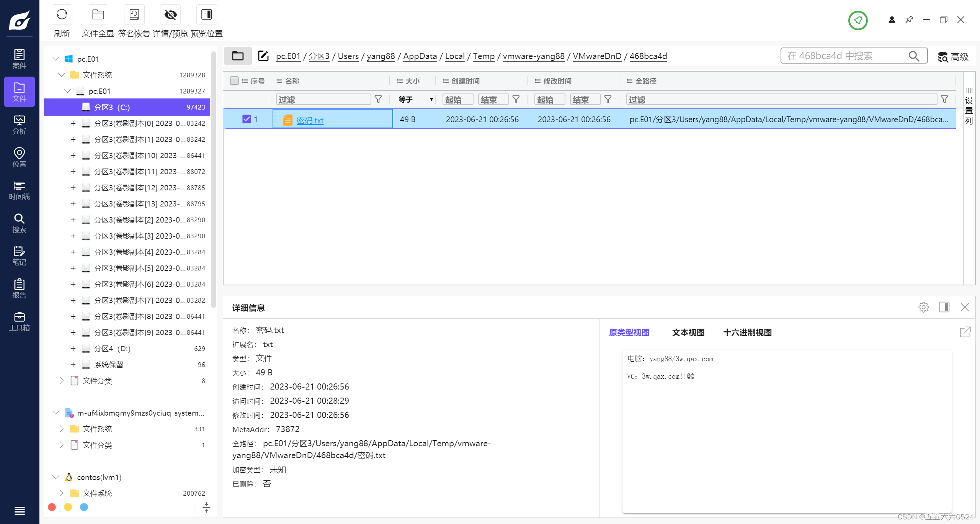Click the collapse tree icon at panel bottom
This screenshot has width=980, height=524.
206,507
